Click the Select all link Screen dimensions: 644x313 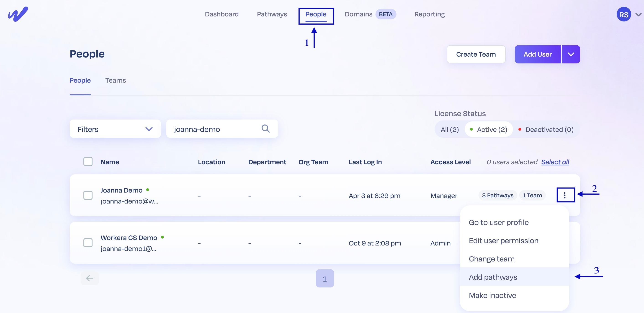click(555, 162)
